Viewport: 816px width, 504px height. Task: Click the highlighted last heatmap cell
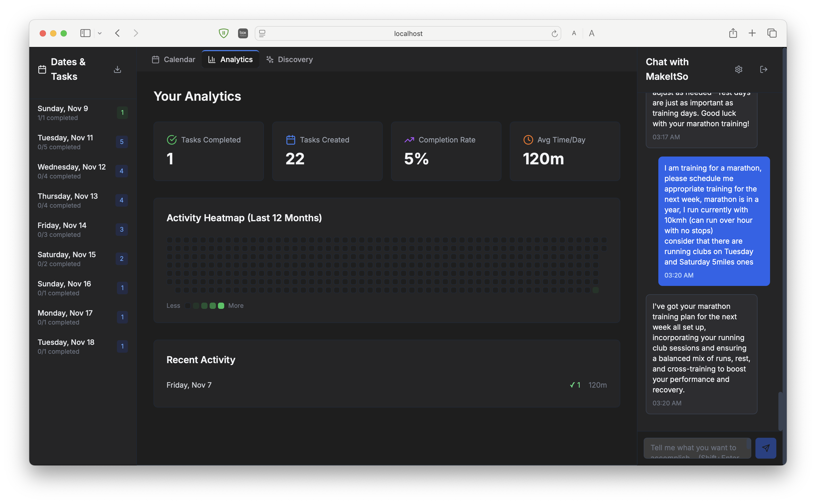click(596, 290)
